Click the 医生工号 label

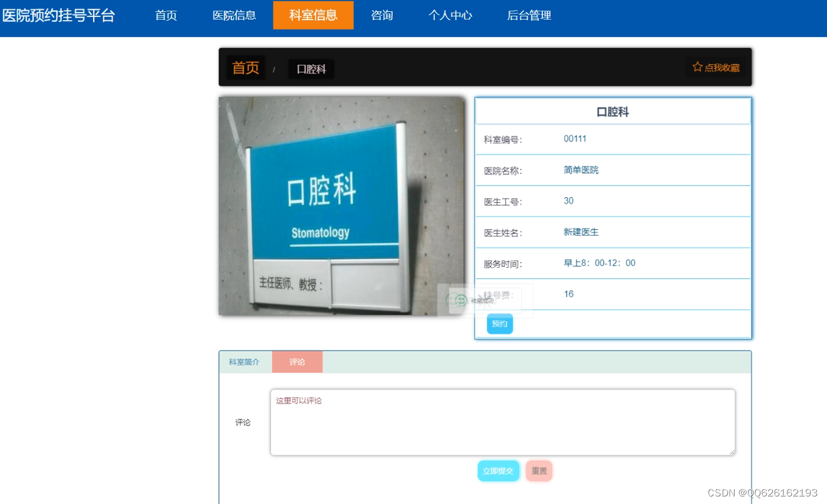503,202
